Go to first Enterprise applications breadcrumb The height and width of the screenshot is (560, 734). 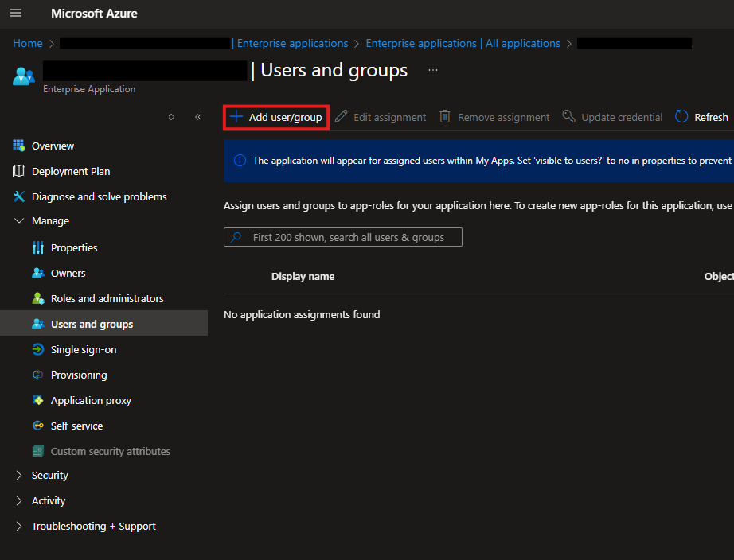[x=292, y=43]
